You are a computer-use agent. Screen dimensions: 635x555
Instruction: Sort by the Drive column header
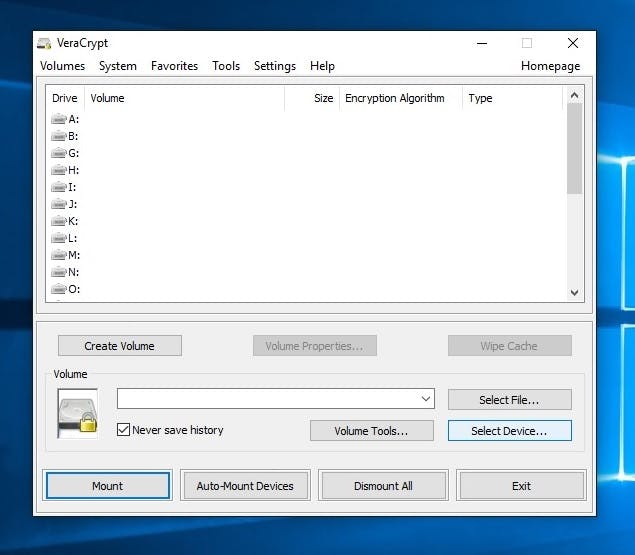click(x=65, y=98)
